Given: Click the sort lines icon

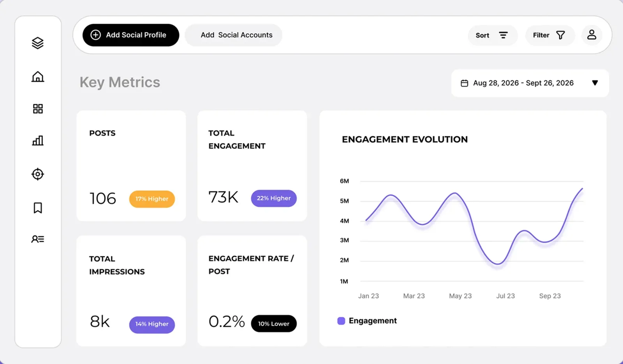Looking at the screenshot, I should [503, 35].
